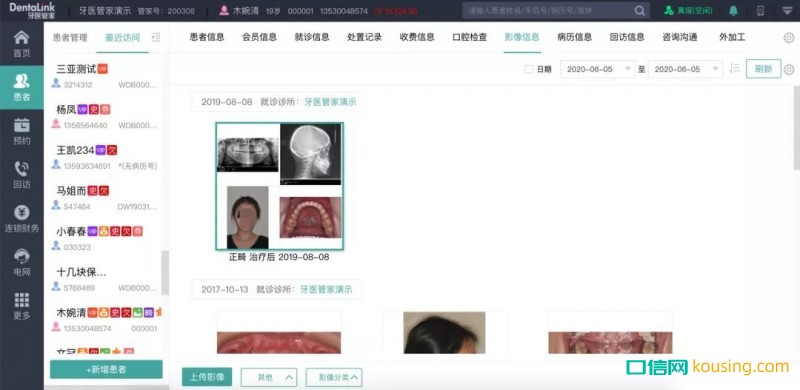Screen dimensions: 800x390
Task: Click the 刷新 refresh button
Action: point(763,69)
